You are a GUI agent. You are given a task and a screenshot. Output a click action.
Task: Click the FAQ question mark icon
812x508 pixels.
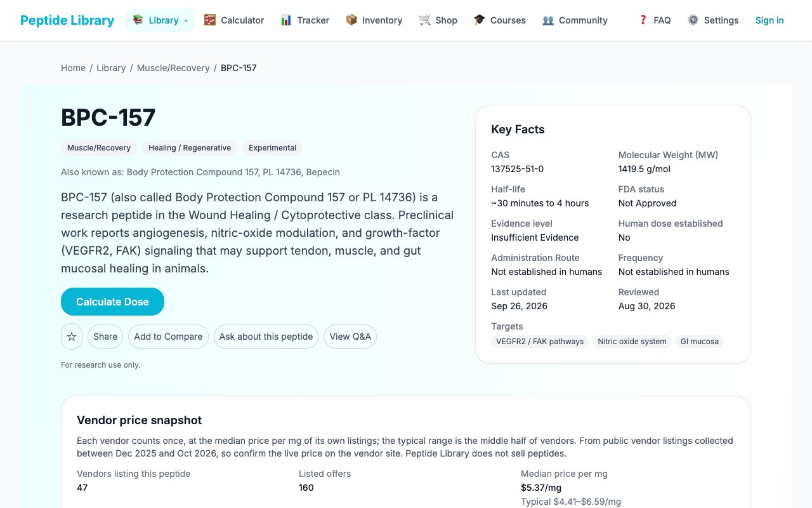(x=643, y=20)
